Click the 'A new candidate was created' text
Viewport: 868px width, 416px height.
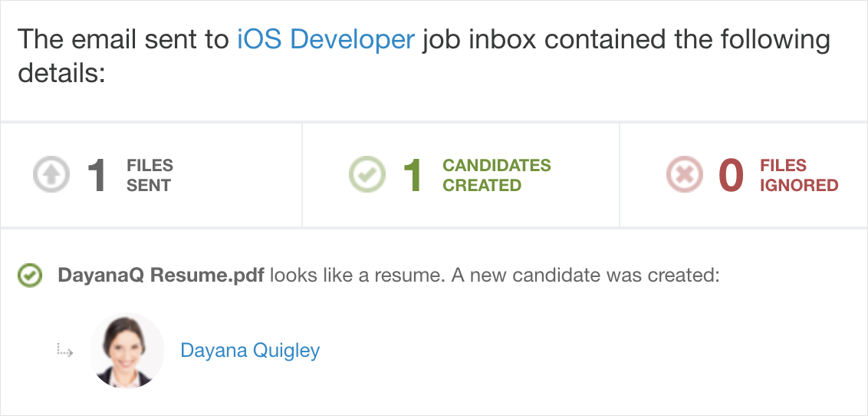(586, 276)
